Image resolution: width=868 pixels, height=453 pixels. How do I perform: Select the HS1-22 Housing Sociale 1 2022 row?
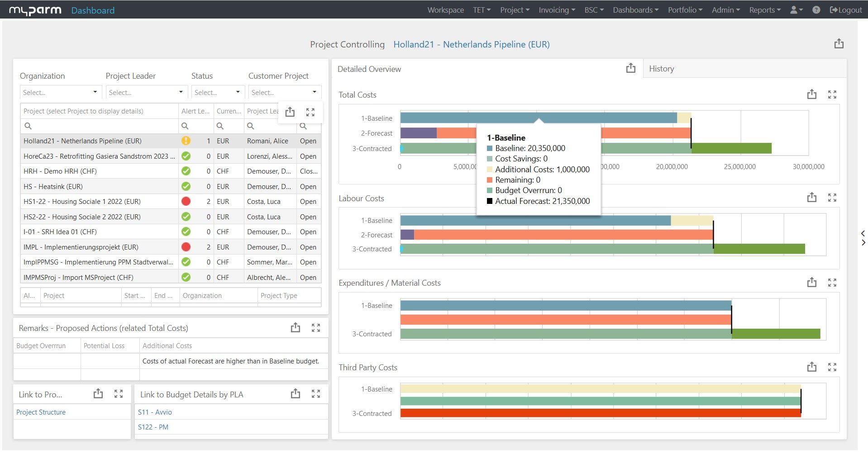[x=82, y=202]
